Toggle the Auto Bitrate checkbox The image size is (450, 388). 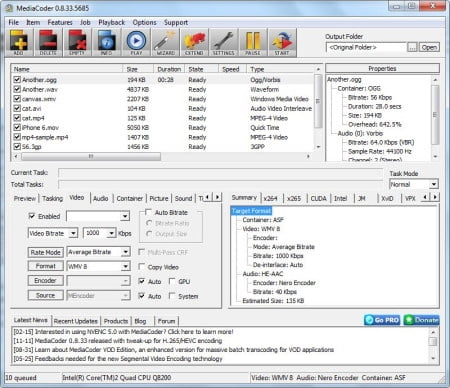pos(149,212)
